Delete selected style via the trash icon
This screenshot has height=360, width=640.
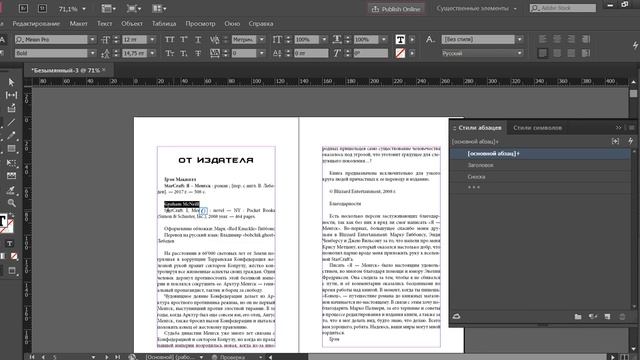(622, 316)
